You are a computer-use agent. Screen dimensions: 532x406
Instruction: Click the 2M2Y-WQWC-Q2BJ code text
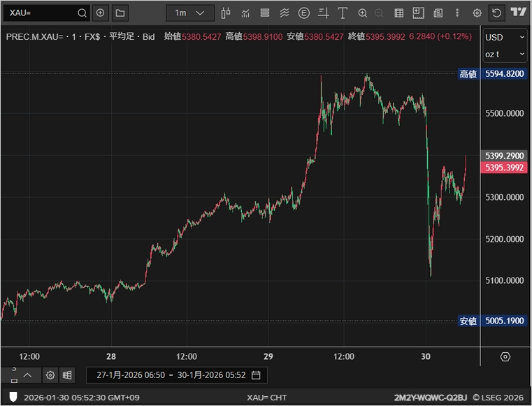430,398
